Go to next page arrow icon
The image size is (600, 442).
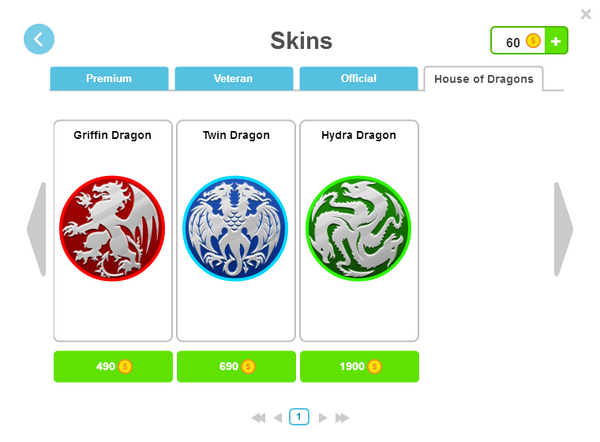point(323,418)
